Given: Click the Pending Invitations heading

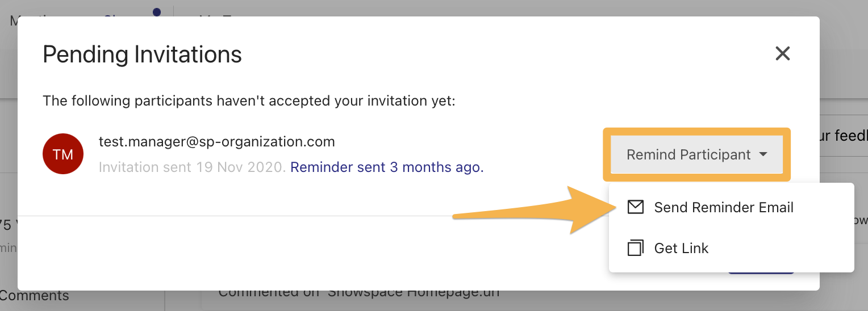Looking at the screenshot, I should click(x=142, y=54).
